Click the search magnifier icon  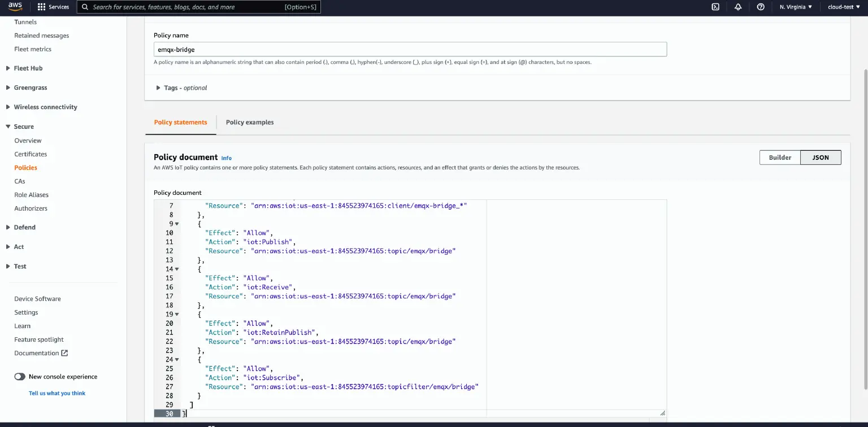tap(85, 7)
